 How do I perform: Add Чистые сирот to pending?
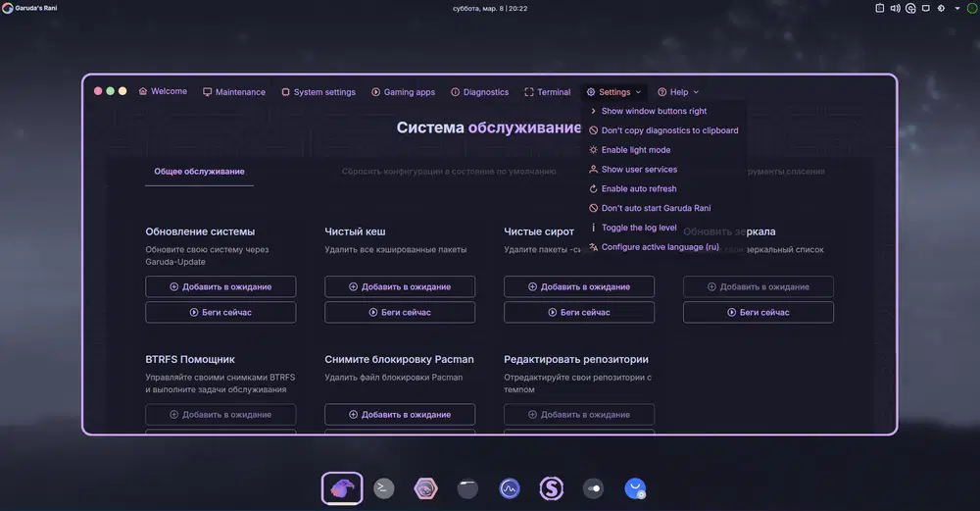[579, 286]
